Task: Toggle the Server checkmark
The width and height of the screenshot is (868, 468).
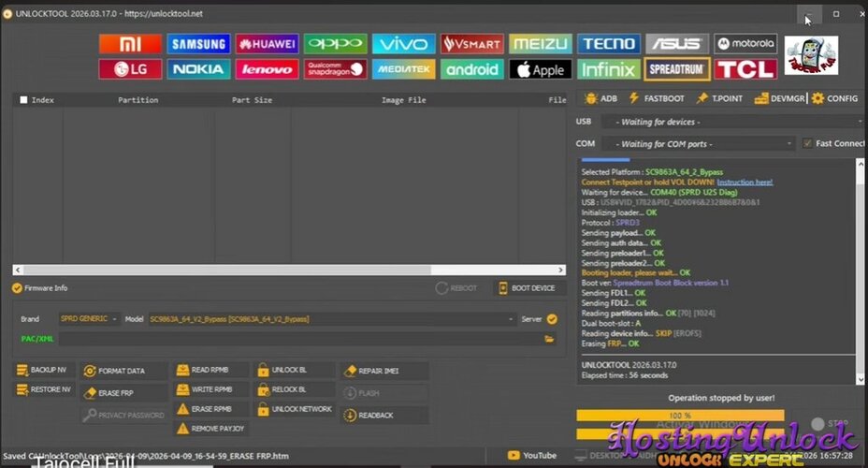Action: (x=552, y=319)
